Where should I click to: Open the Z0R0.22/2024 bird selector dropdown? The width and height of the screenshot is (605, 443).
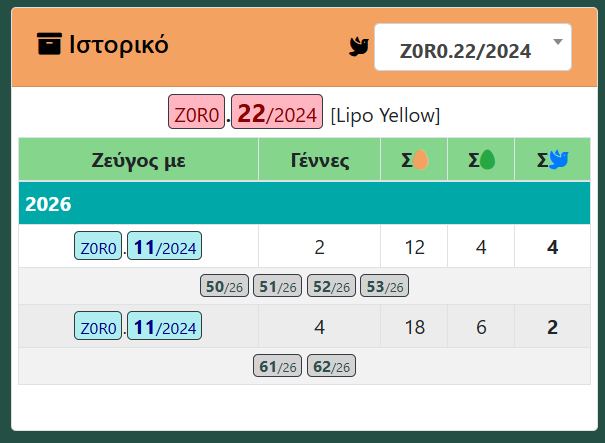click(x=473, y=47)
